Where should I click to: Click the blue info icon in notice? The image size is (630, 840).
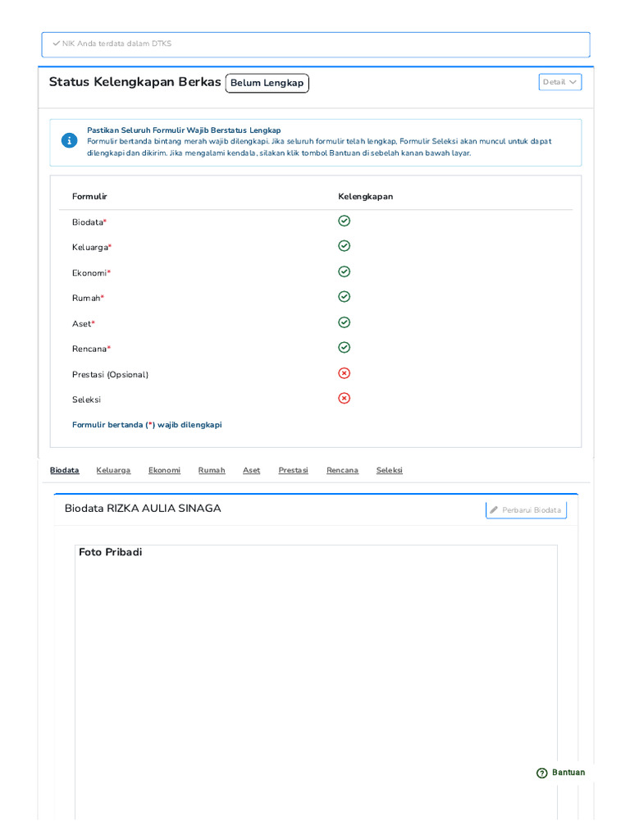coord(69,141)
